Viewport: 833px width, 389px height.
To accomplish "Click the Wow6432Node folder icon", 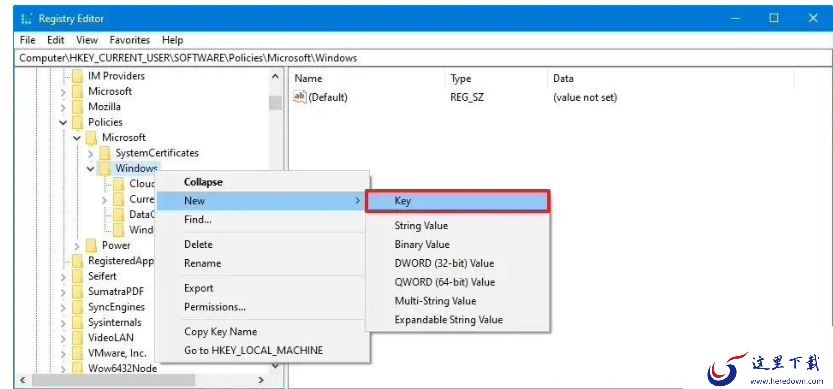I will (78, 368).
